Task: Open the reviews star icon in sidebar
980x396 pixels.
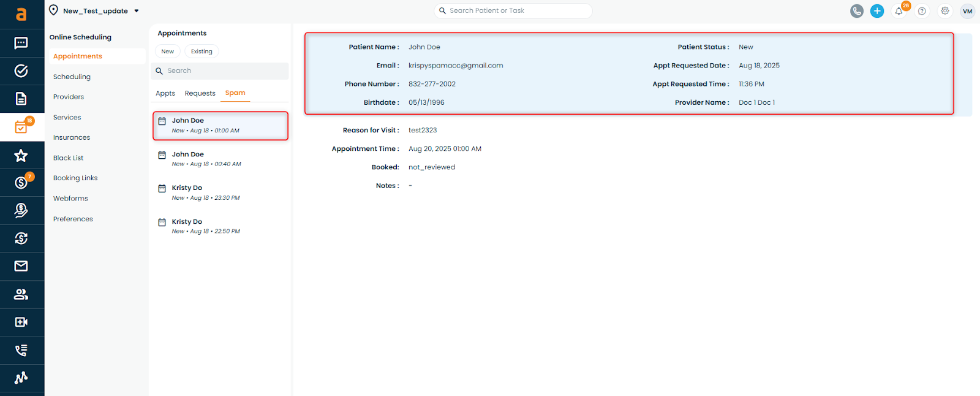Action: tap(21, 156)
